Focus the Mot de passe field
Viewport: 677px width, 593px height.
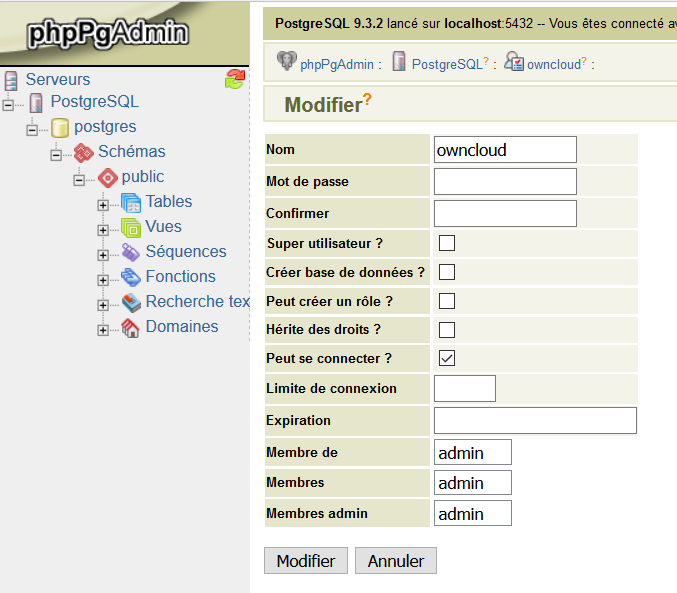505,181
